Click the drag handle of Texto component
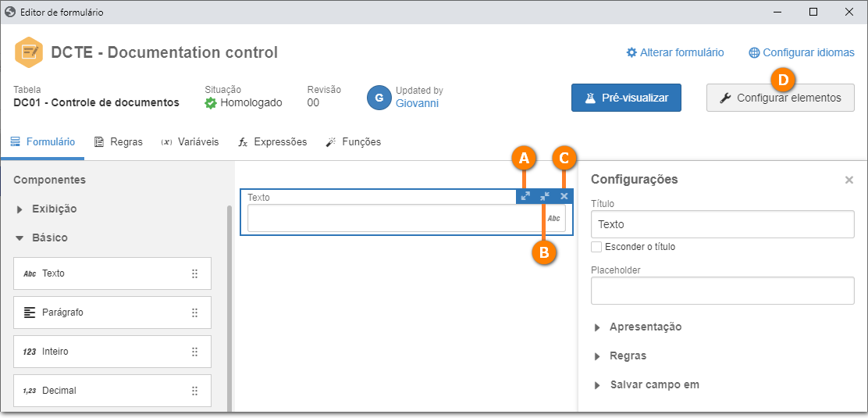This screenshot has height=418, width=868. click(x=194, y=273)
